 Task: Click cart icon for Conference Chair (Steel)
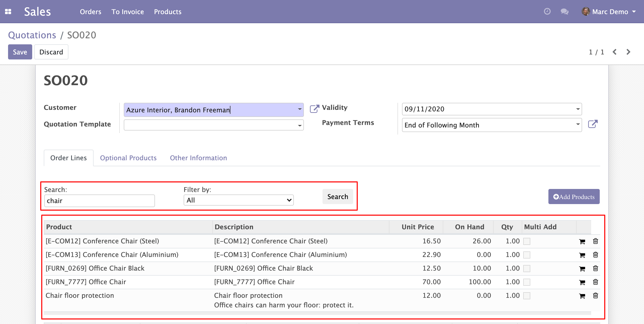click(582, 242)
